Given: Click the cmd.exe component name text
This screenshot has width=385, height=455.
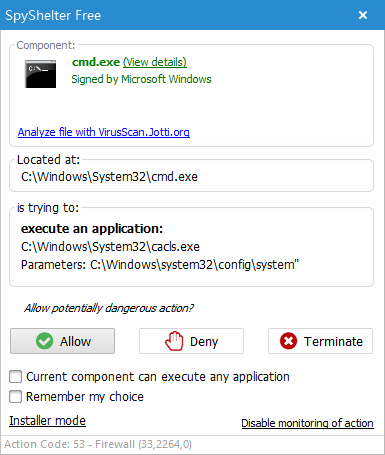Looking at the screenshot, I should point(96,62).
